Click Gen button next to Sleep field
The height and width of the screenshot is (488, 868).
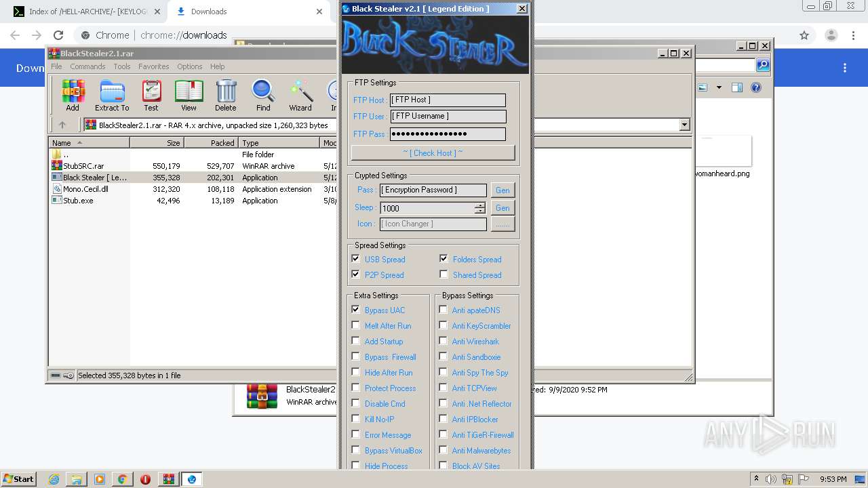(502, 208)
